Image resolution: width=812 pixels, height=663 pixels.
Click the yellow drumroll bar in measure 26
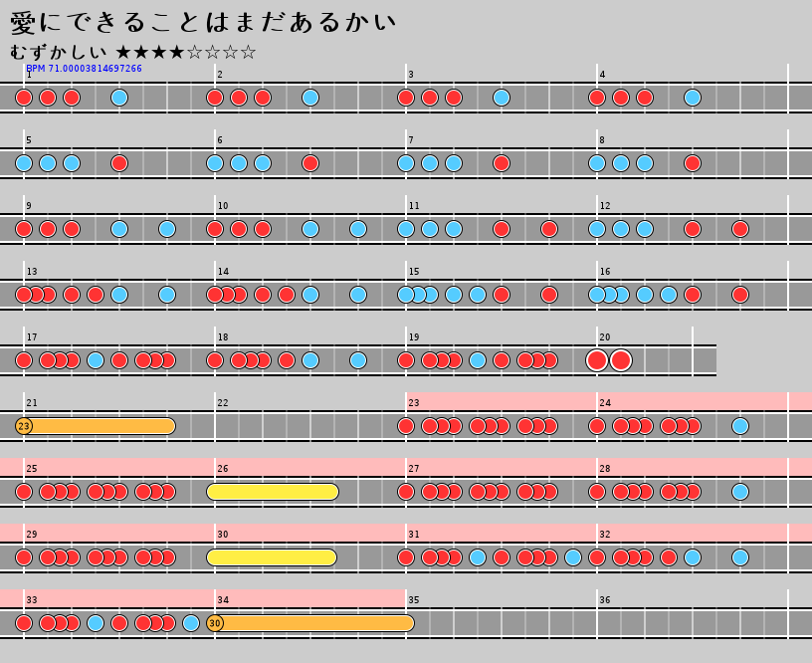pyautogui.click(x=273, y=492)
